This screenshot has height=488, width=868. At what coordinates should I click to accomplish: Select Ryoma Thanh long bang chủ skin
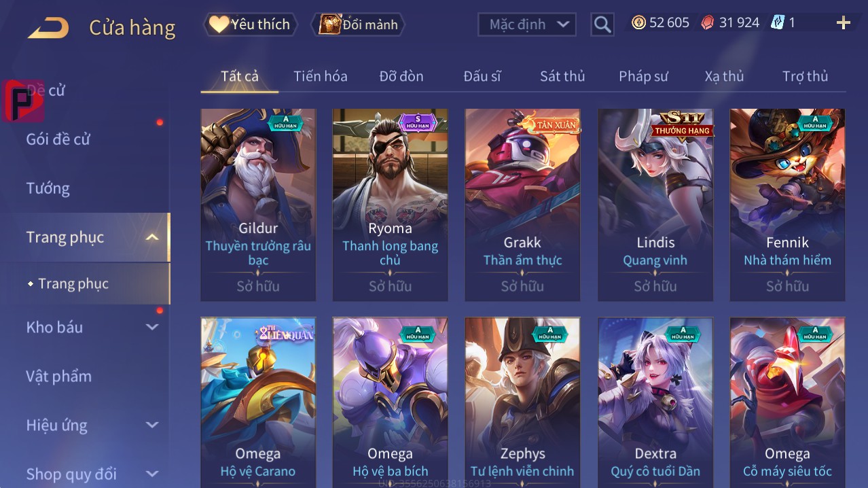click(390, 205)
